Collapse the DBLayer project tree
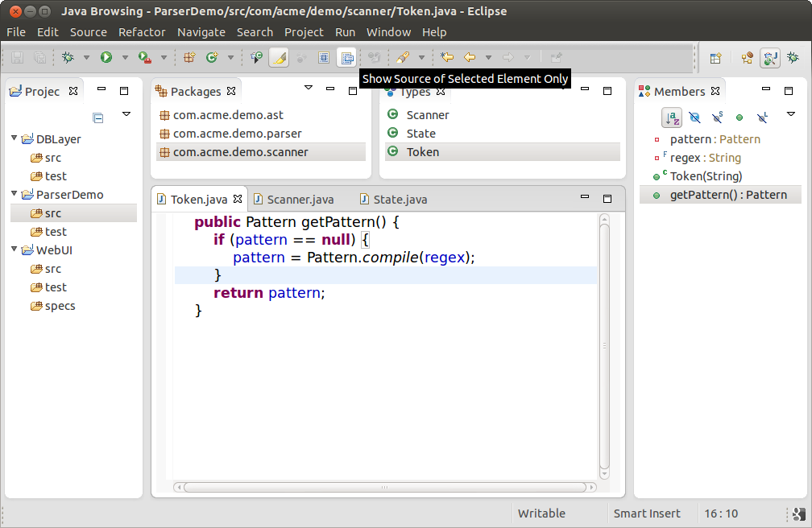This screenshot has width=812, height=528. pyautogui.click(x=14, y=138)
